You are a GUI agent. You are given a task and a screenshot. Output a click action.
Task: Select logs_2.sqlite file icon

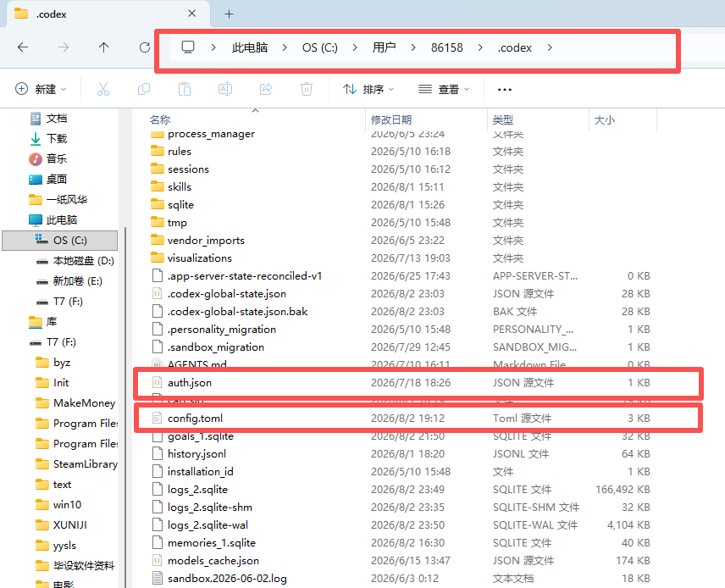pos(158,489)
